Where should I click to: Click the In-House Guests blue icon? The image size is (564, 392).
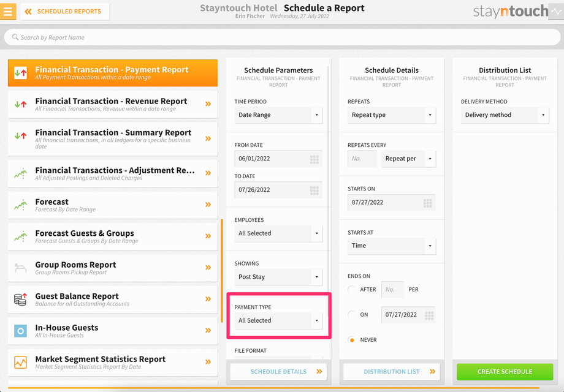point(20,331)
